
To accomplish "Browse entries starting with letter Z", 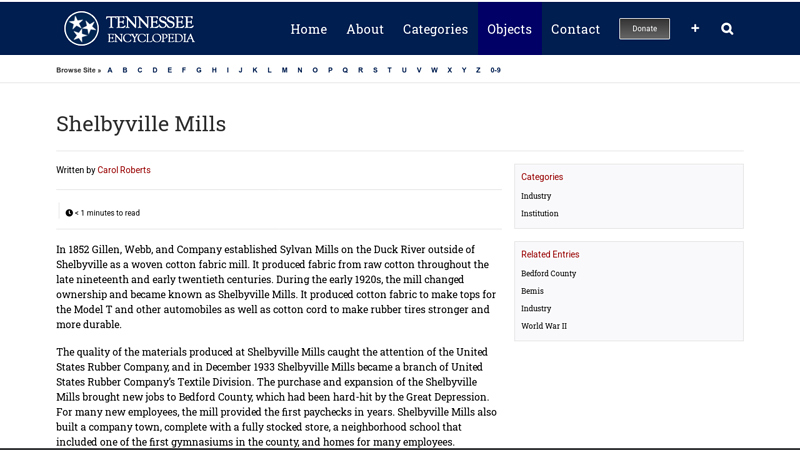I will click(x=478, y=70).
